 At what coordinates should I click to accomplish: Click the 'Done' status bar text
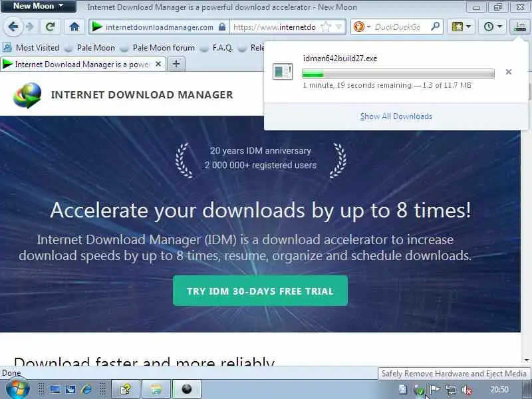(11, 373)
